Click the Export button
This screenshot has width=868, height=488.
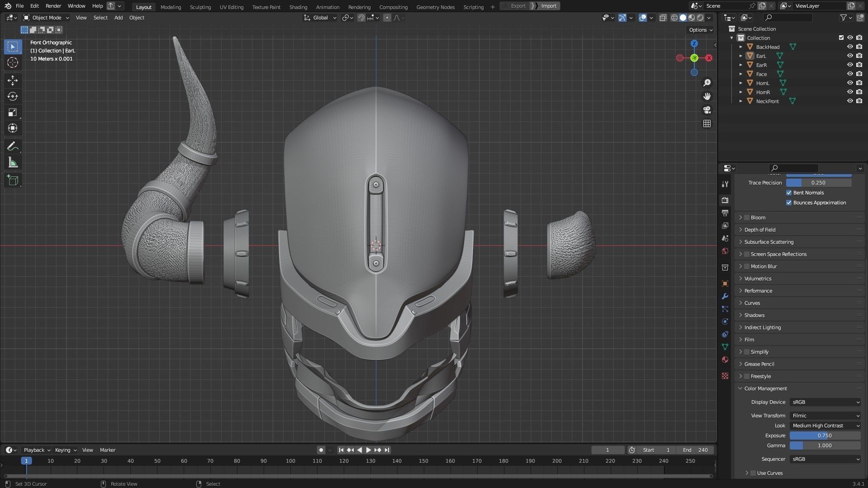[x=515, y=6]
